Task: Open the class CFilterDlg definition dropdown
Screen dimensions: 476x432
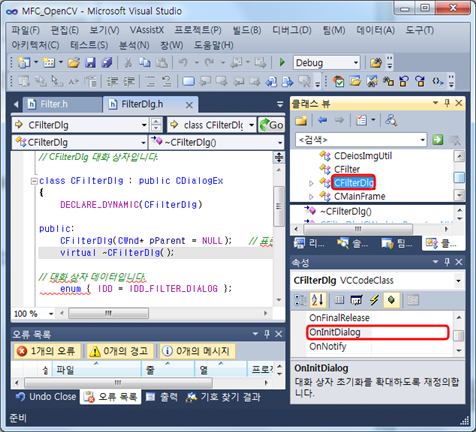Action: [x=251, y=125]
